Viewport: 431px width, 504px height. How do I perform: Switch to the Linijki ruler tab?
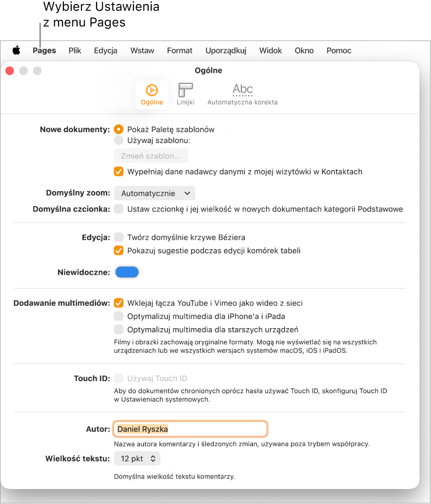(x=186, y=94)
